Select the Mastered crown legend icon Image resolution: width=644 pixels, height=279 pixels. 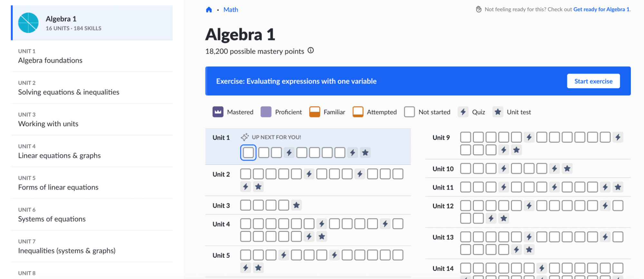218,112
